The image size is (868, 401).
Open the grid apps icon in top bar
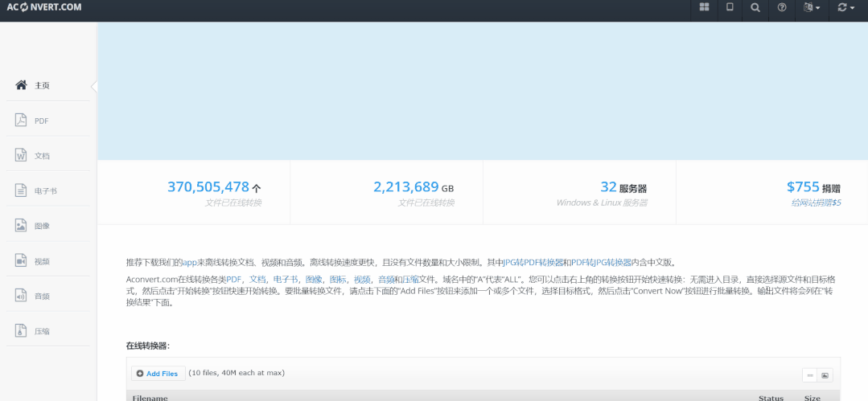(704, 7)
